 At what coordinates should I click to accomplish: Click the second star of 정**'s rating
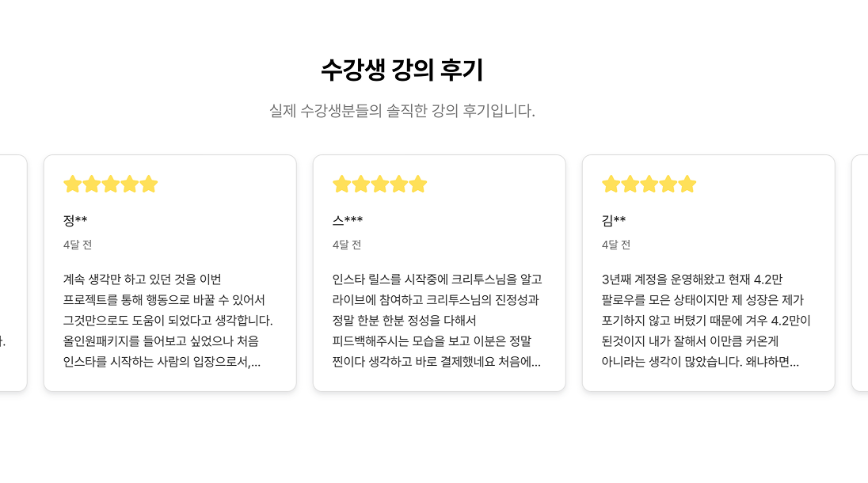pyautogui.click(x=92, y=184)
